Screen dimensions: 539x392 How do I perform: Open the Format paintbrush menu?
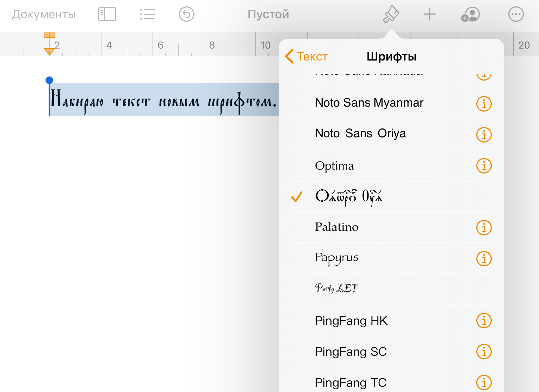[391, 15]
